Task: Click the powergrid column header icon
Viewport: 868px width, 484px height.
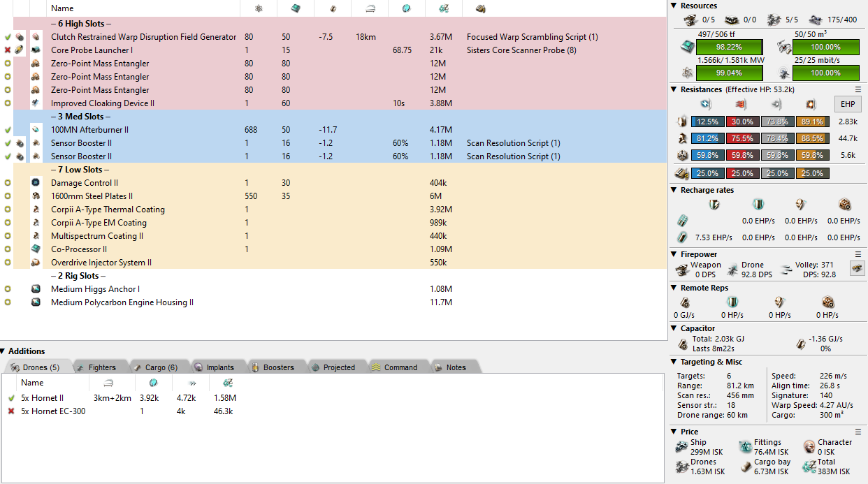Action: 259,8
